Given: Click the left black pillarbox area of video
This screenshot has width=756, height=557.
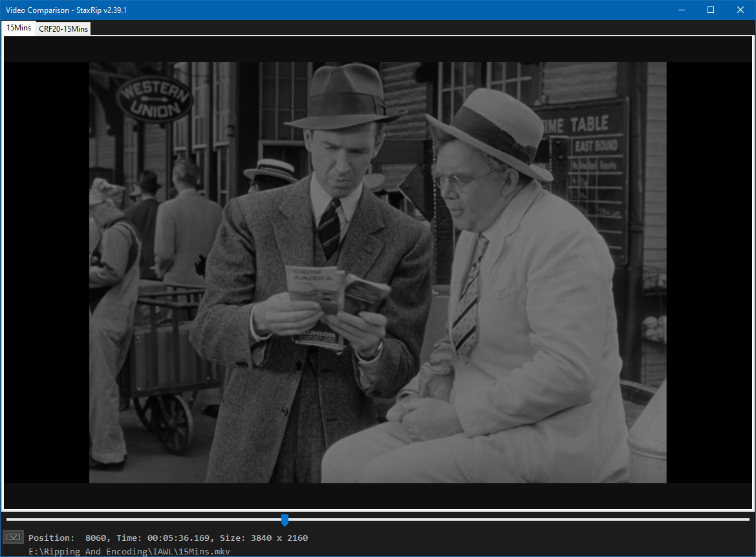Looking at the screenshot, I should tap(47, 272).
